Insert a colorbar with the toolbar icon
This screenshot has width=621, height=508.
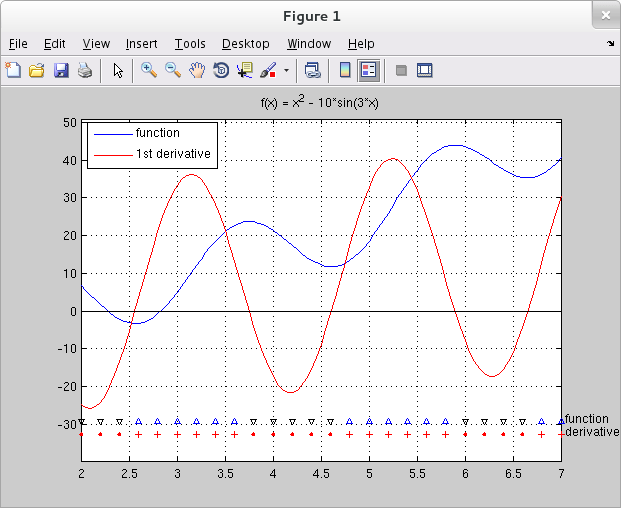[x=345, y=70]
